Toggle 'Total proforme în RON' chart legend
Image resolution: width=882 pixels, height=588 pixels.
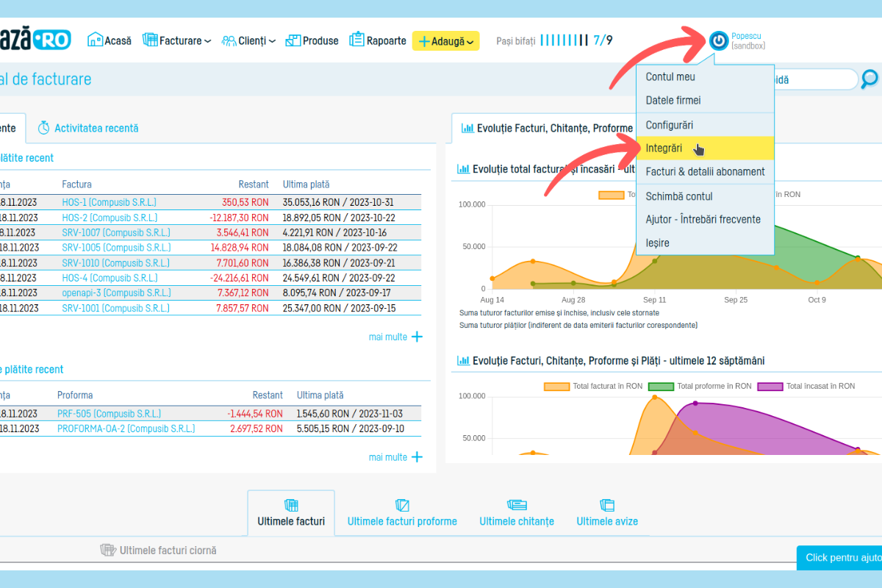coord(661,386)
